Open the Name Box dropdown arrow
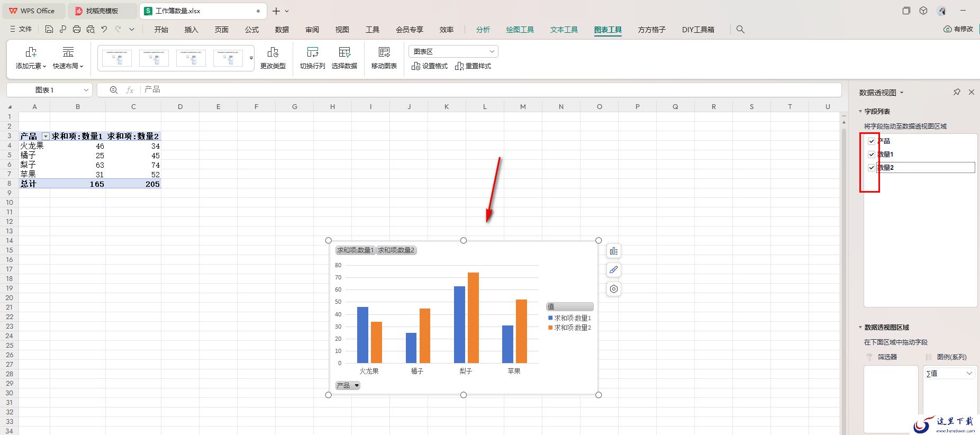This screenshot has height=435, width=980. click(86, 90)
